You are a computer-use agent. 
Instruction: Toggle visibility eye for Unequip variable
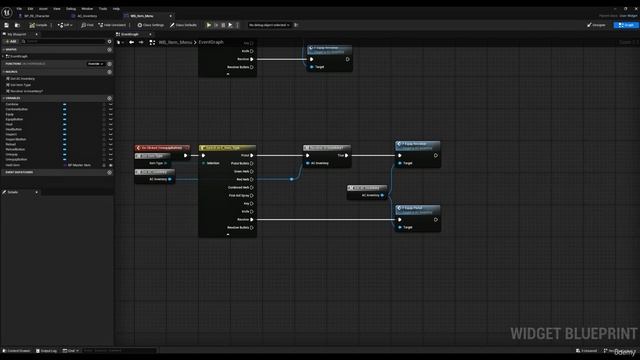(111, 155)
